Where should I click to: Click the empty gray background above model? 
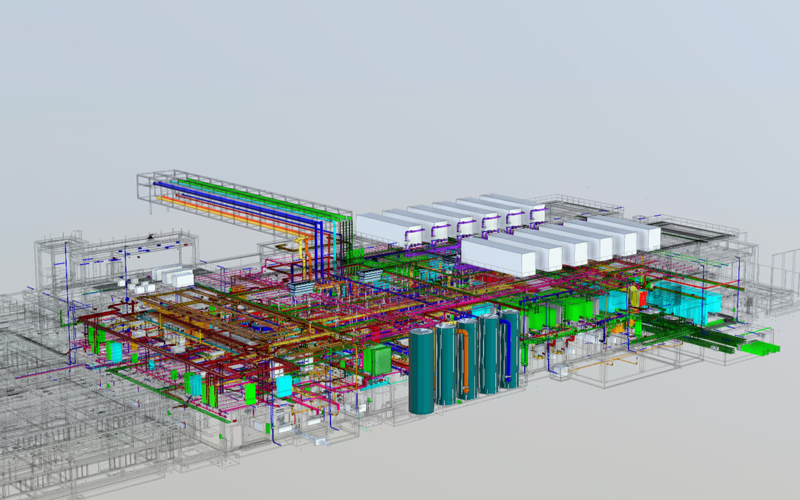(x=400, y=80)
